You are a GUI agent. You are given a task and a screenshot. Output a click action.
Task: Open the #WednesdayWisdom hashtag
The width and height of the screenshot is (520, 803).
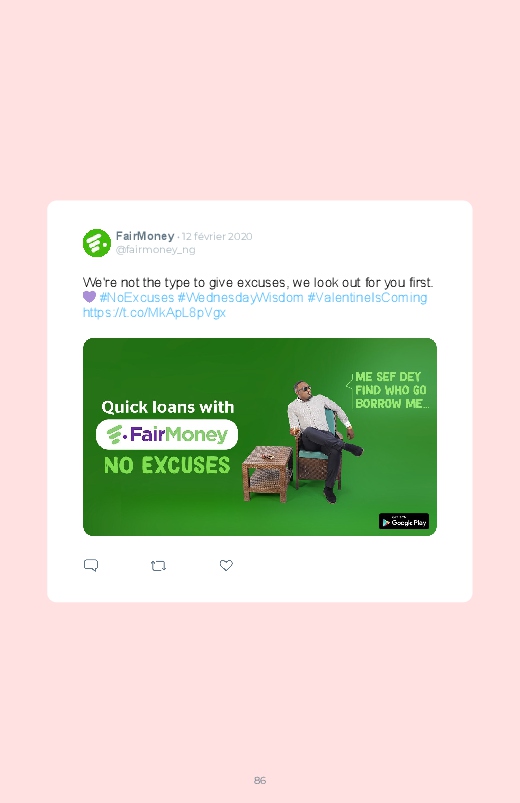click(x=240, y=298)
